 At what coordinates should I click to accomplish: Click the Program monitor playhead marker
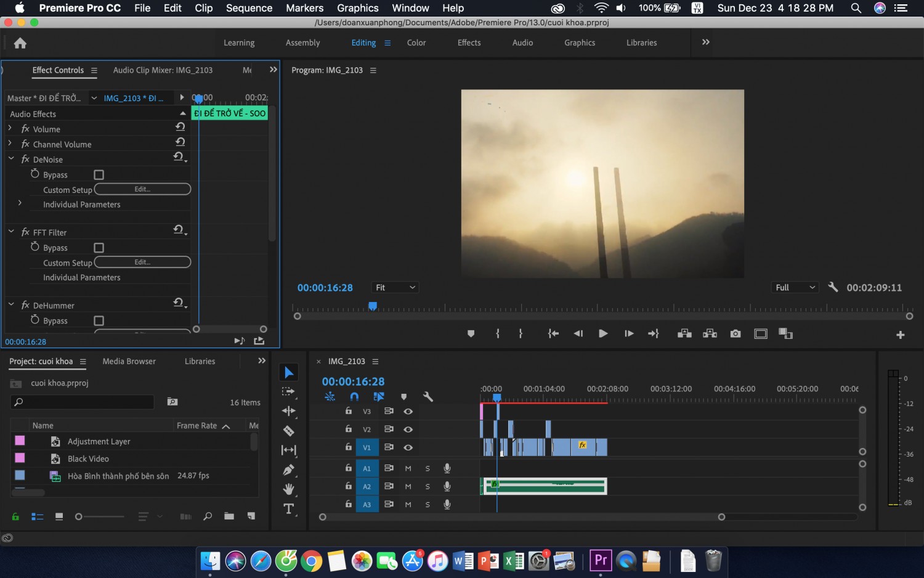(x=373, y=306)
